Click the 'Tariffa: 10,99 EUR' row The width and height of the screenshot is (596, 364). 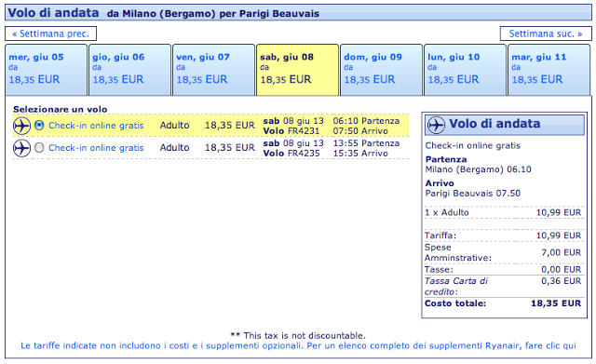pos(503,236)
